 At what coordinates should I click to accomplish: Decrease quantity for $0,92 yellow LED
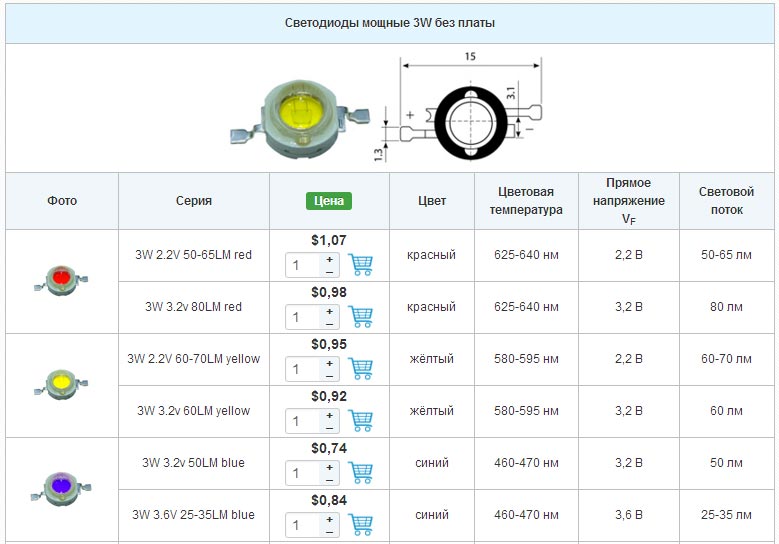[329, 428]
